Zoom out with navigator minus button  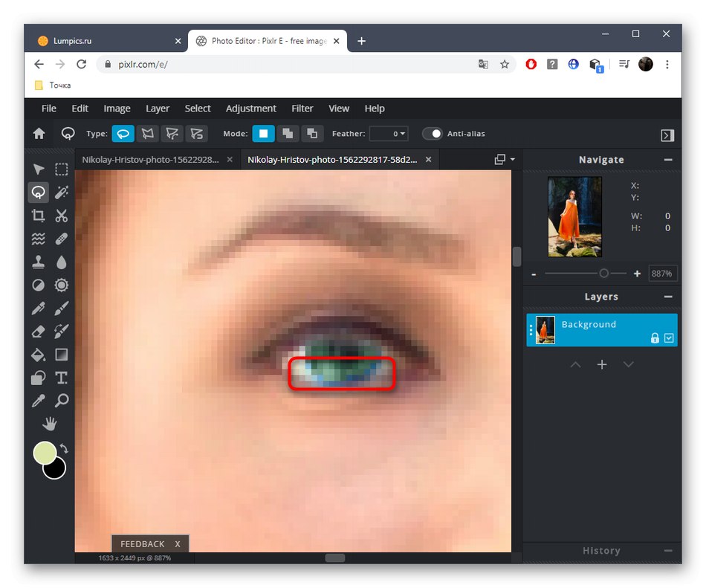coord(534,274)
